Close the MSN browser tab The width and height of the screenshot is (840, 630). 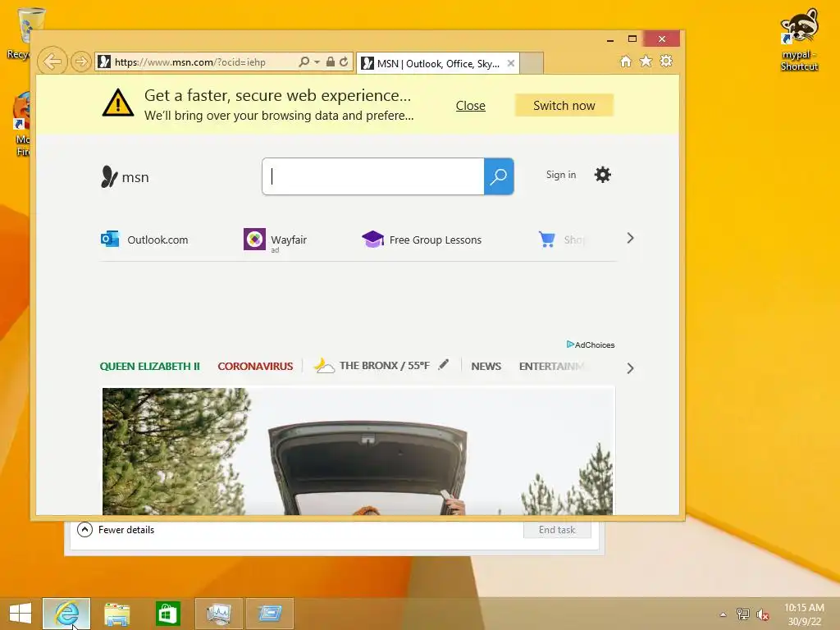pos(511,63)
